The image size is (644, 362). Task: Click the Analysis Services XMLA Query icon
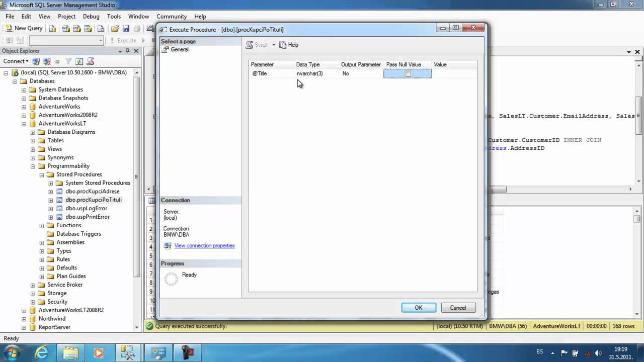pos(88,28)
